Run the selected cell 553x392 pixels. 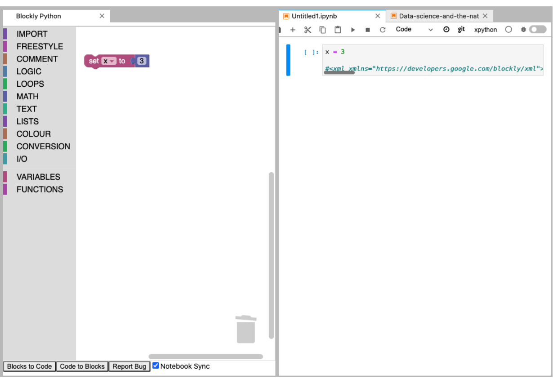click(353, 30)
